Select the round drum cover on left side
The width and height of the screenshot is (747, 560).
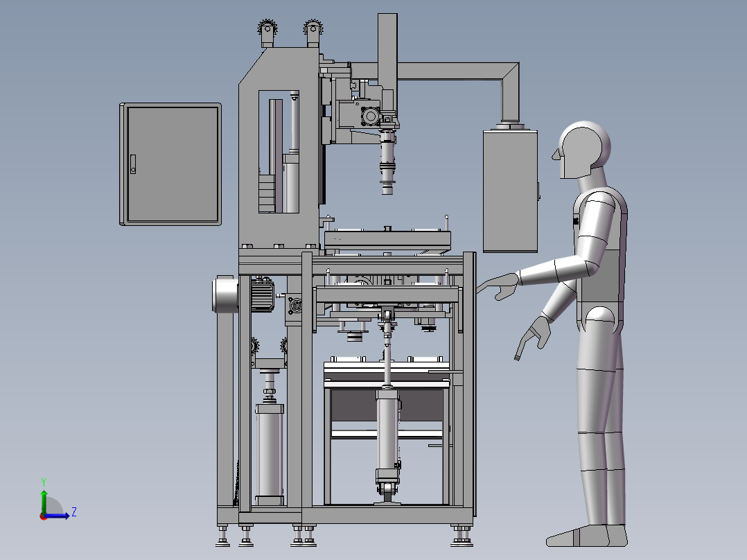[x=225, y=295]
